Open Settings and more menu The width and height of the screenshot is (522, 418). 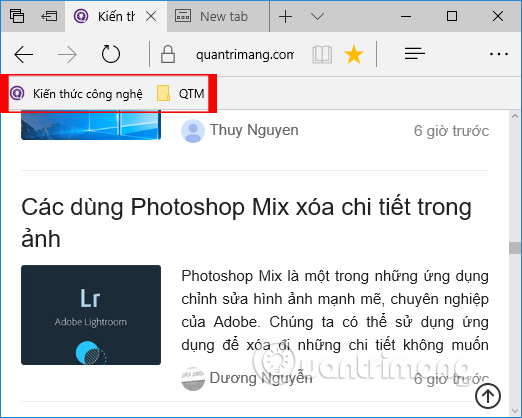[499, 54]
